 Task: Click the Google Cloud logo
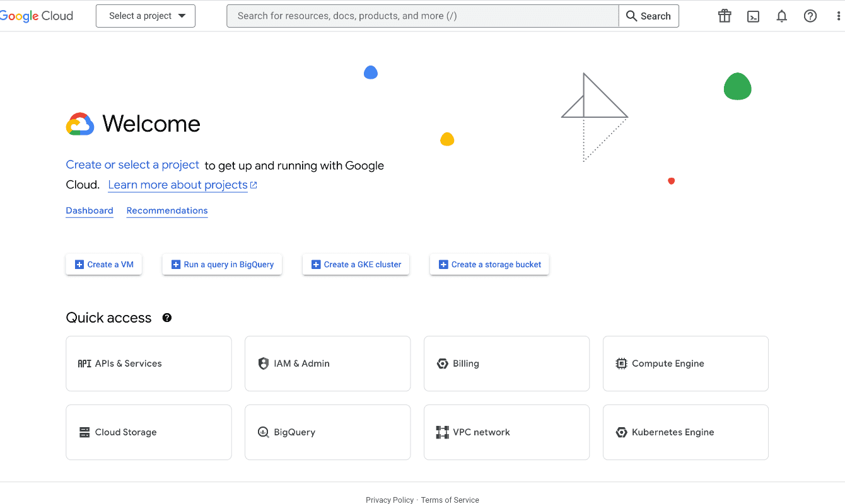point(37,16)
